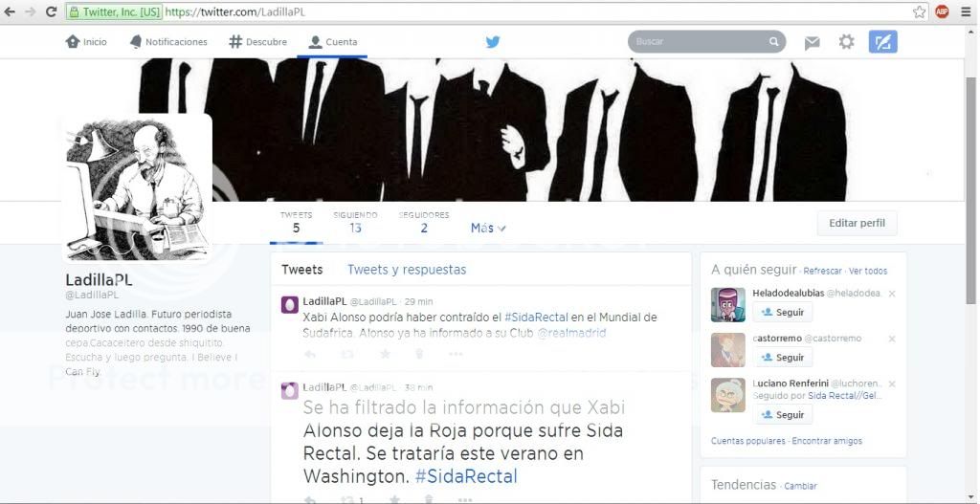The width and height of the screenshot is (980, 504).
Task: Bookmark page with the star icon
Action: click(919, 11)
